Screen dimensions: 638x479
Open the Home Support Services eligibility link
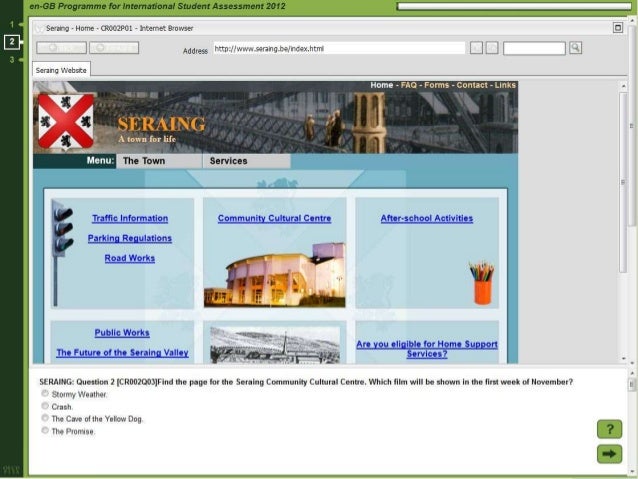tap(427, 349)
